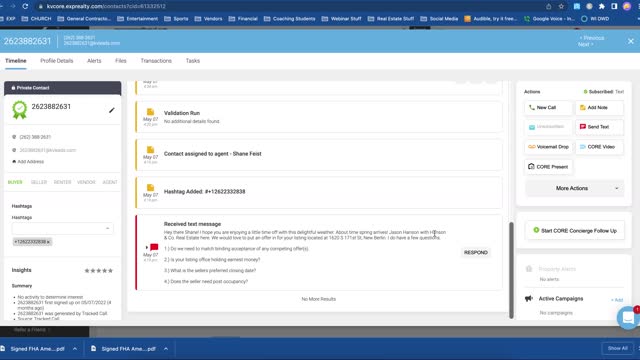This screenshot has width=640, height=360.
Task: Click the Contact assigned to agent note icon
Action: [150, 150]
